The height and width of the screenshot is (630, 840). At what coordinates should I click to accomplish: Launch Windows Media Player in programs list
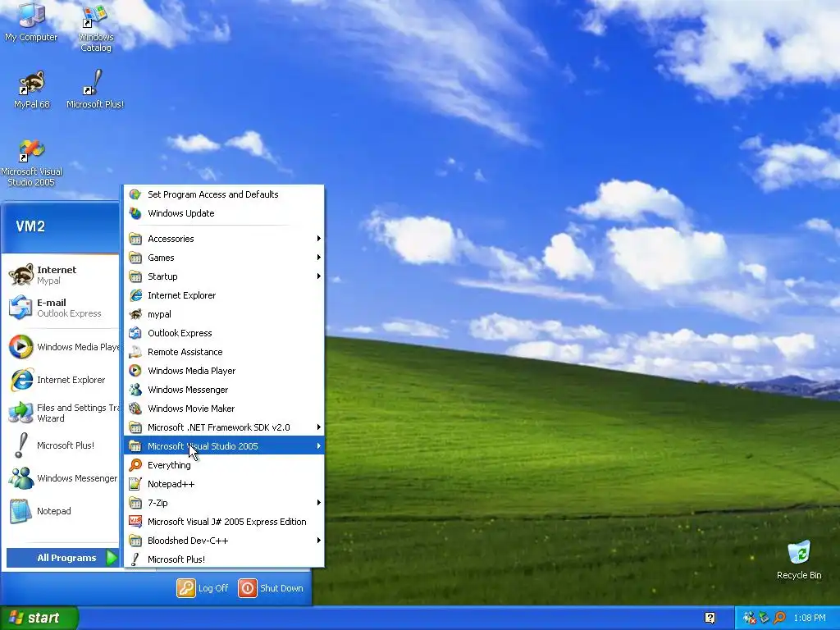[224, 371]
